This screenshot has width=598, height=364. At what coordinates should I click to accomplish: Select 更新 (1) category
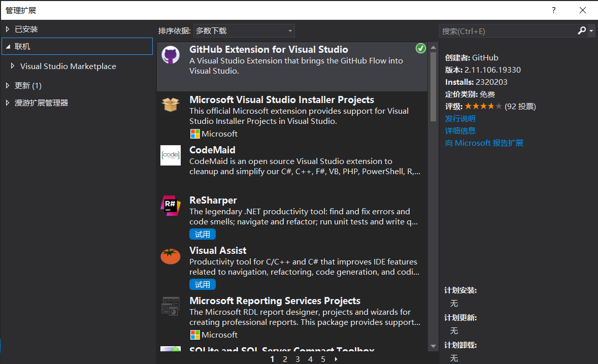pyautogui.click(x=28, y=85)
